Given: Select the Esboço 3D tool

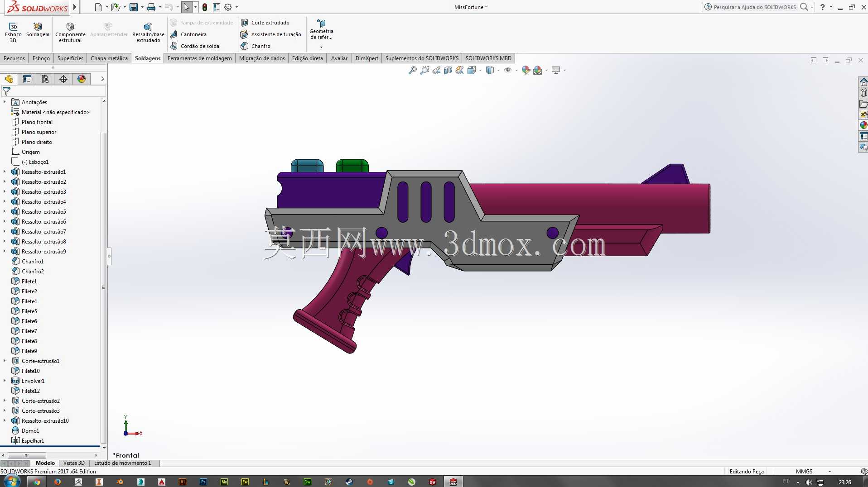Looking at the screenshot, I should [13, 33].
